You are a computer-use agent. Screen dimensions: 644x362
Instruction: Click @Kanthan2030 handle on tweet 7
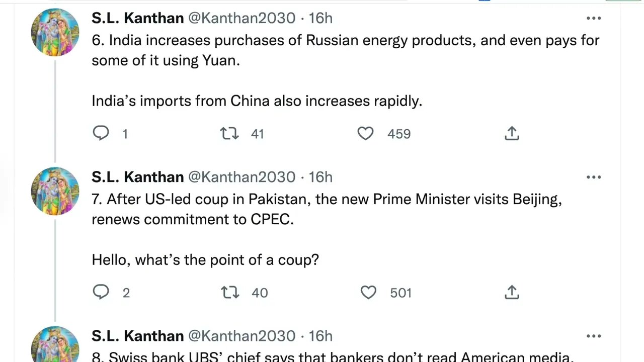click(x=242, y=177)
